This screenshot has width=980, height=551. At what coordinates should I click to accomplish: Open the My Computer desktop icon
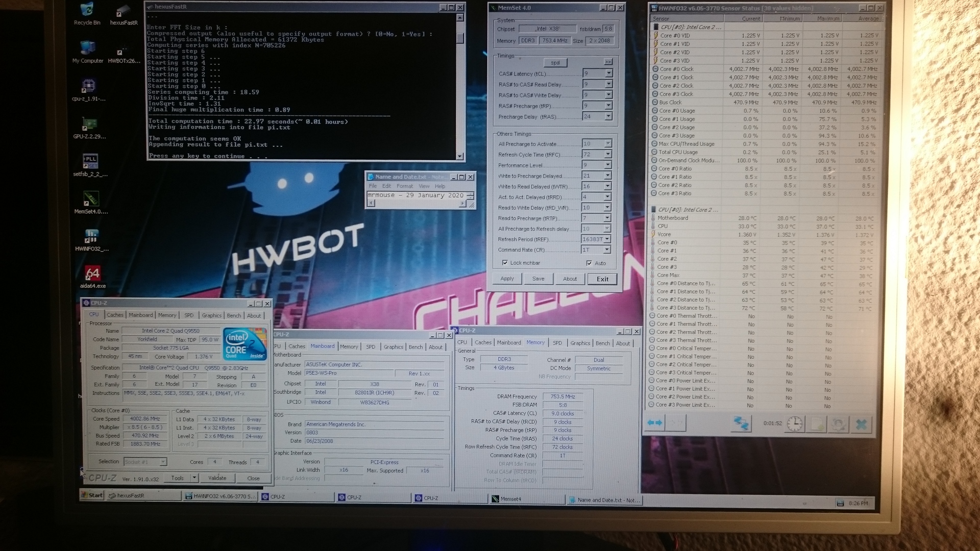coord(88,52)
